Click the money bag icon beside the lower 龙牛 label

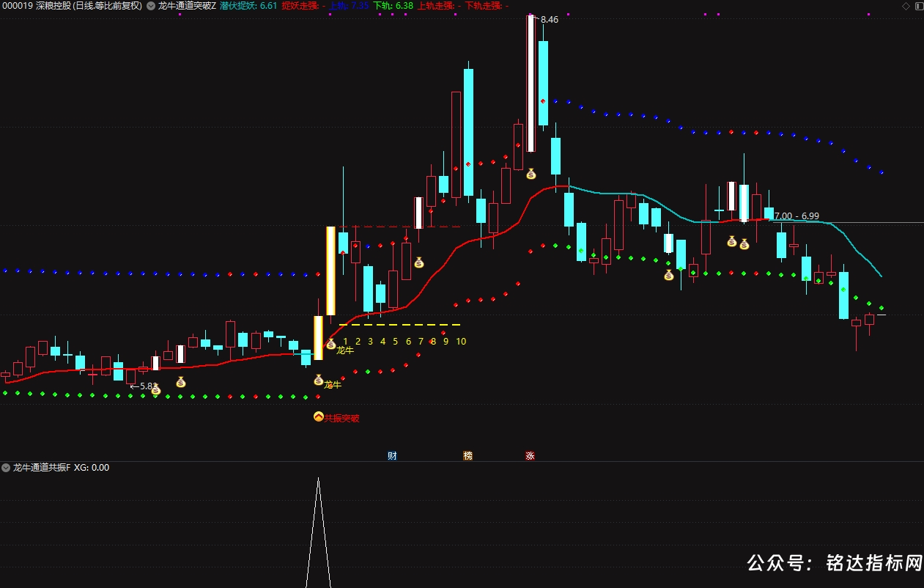(x=318, y=380)
